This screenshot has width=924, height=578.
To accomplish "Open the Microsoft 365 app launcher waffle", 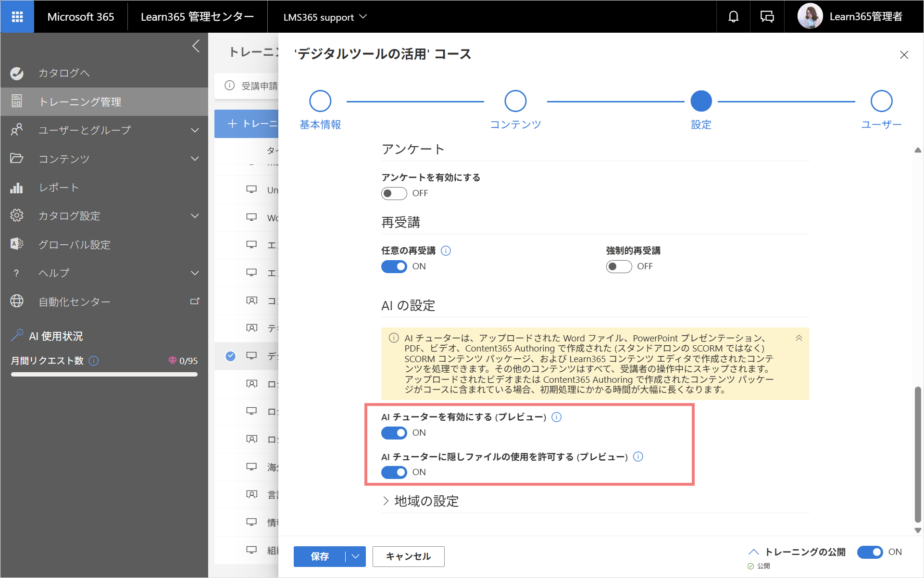I will (17, 17).
